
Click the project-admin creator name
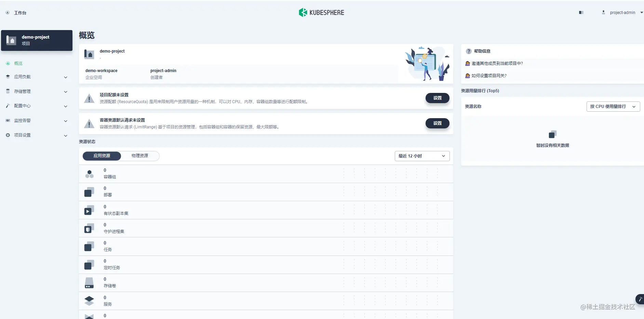(163, 71)
